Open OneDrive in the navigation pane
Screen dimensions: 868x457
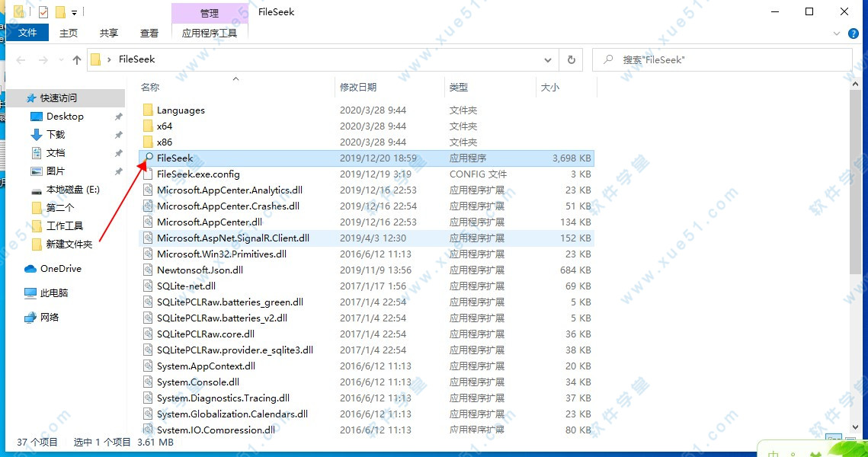click(x=60, y=269)
